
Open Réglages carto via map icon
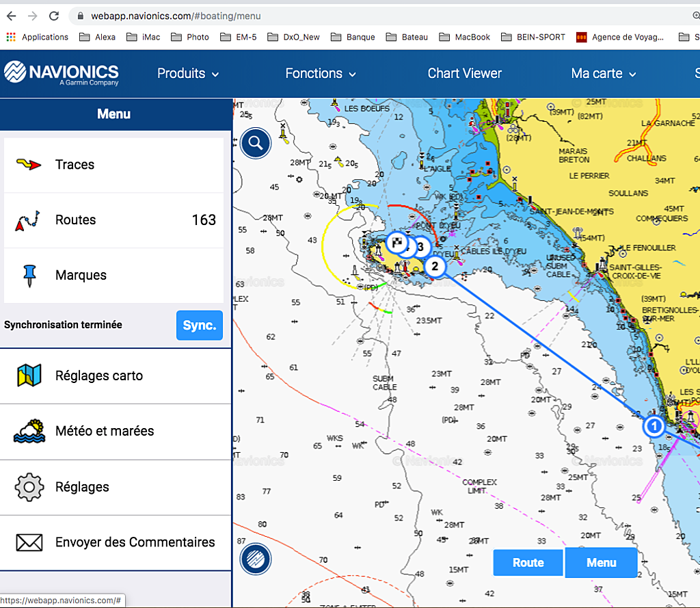[29, 375]
